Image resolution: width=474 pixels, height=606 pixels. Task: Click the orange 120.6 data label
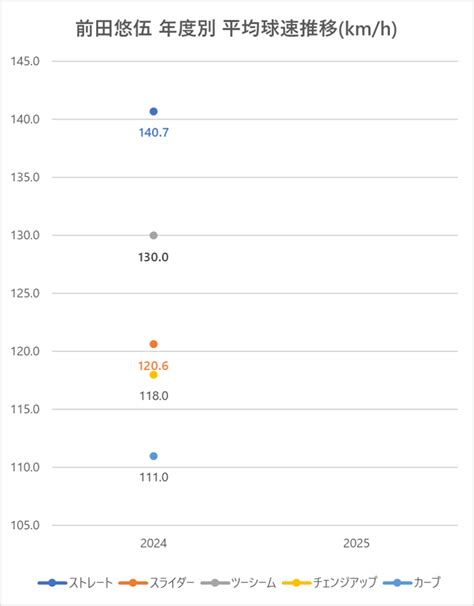click(x=153, y=366)
